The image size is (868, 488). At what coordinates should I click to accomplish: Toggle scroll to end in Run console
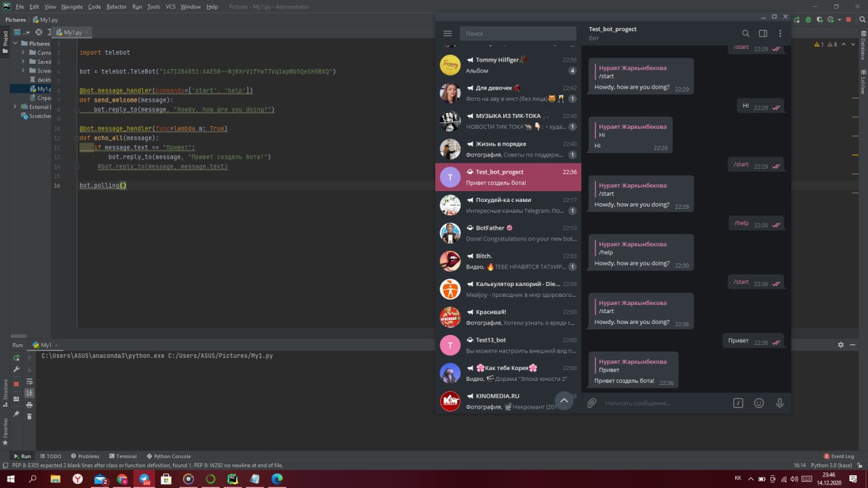point(29,393)
